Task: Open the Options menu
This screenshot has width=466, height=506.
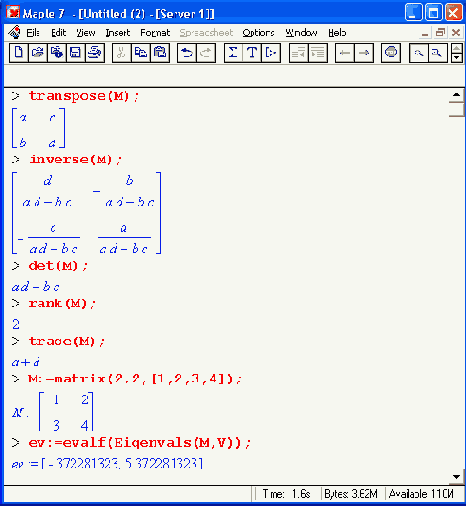Action: pos(258,33)
